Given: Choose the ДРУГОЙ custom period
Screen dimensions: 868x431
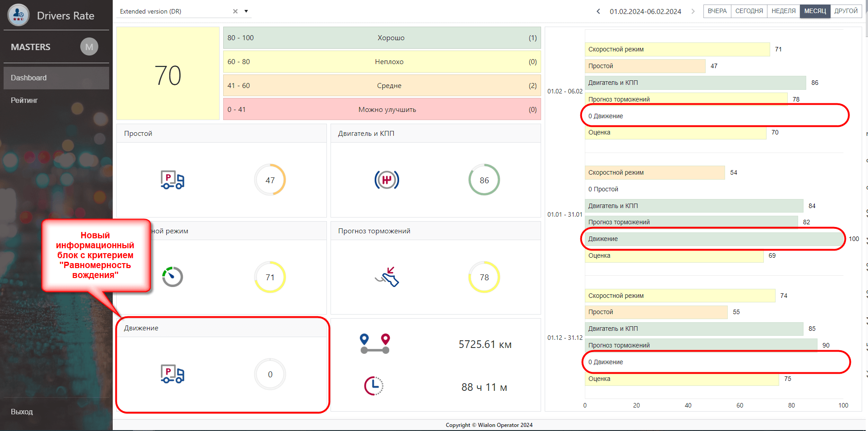Looking at the screenshot, I should click(x=845, y=11).
